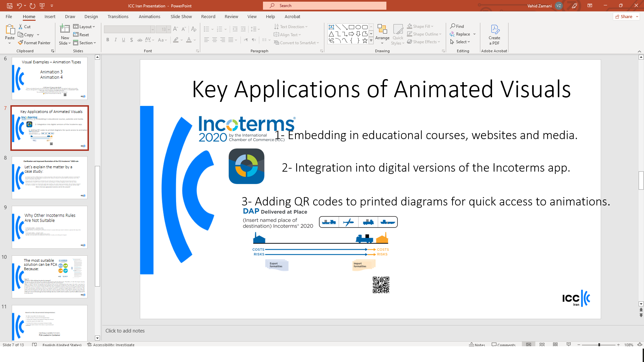Open Shape Outline dropdown
Viewport: 644px width, 362px height.
(424, 34)
